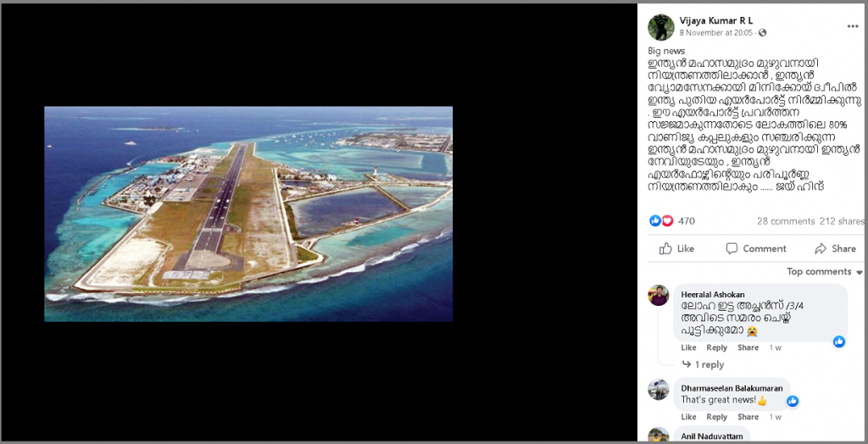The height and width of the screenshot is (444, 868).
Task: Click like reaction badge on Dharmaseelan's comment
Action: (793, 401)
